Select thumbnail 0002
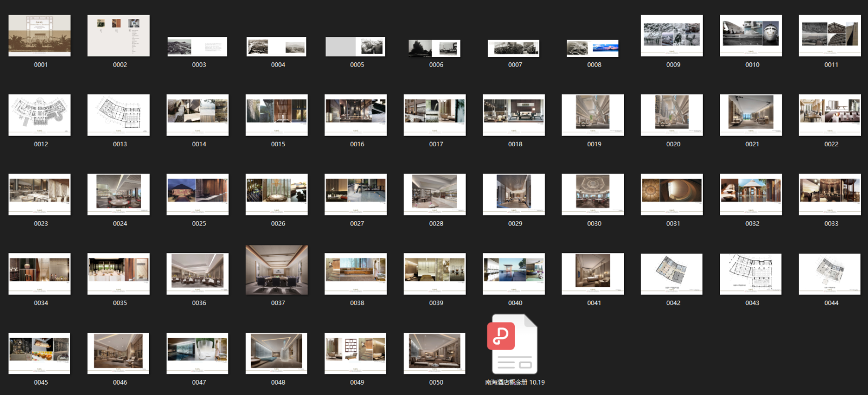868x395 pixels. pyautogui.click(x=118, y=36)
